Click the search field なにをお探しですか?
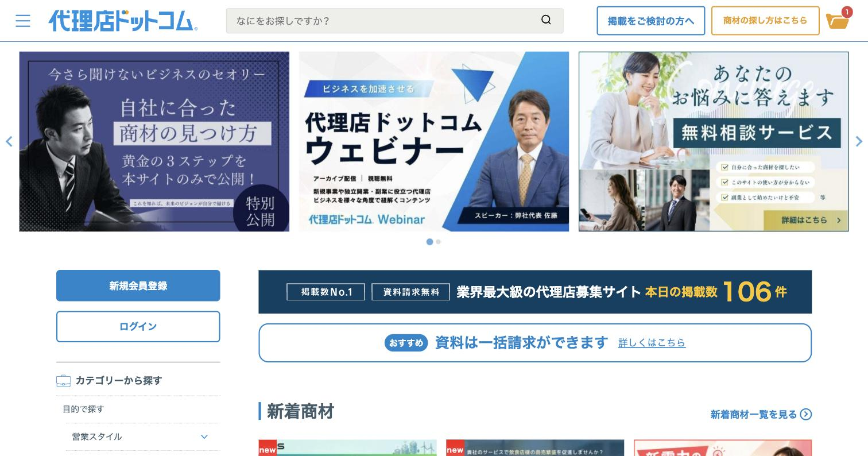 (x=394, y=21)
